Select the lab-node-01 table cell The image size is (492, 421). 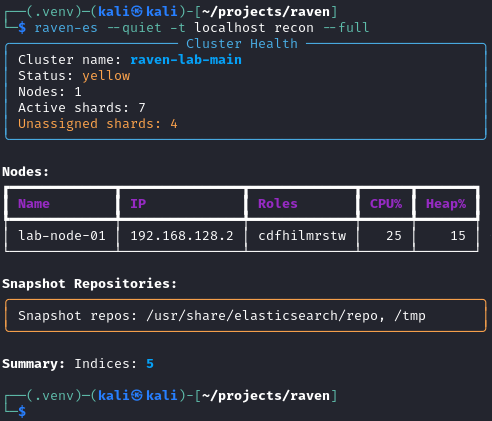pos(62,236)
